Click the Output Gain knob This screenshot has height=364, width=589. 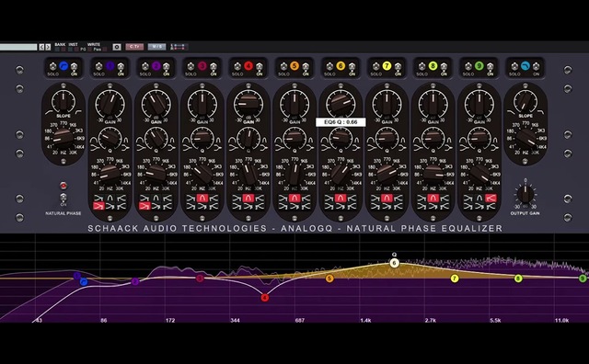(x=525, y=194)
